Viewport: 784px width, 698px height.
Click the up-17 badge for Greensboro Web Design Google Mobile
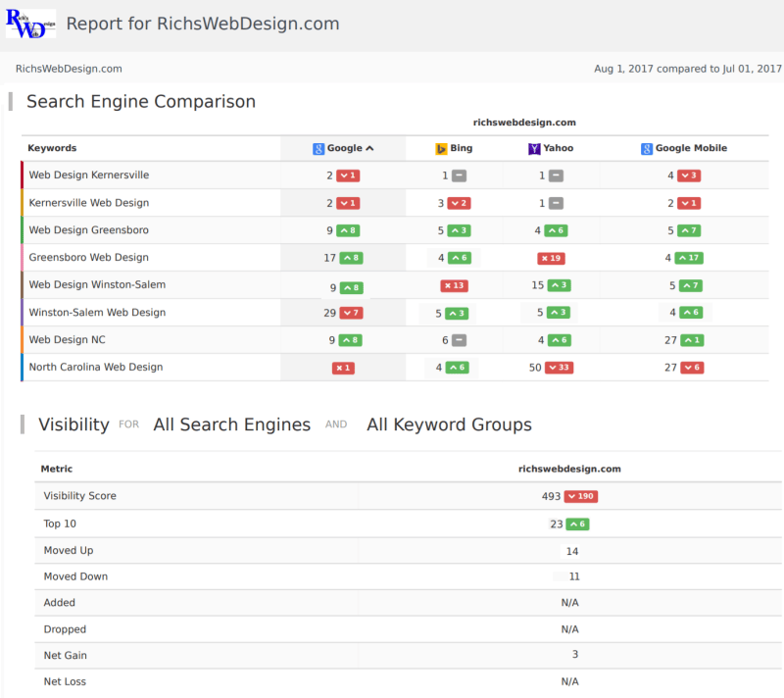click(689, 258)
